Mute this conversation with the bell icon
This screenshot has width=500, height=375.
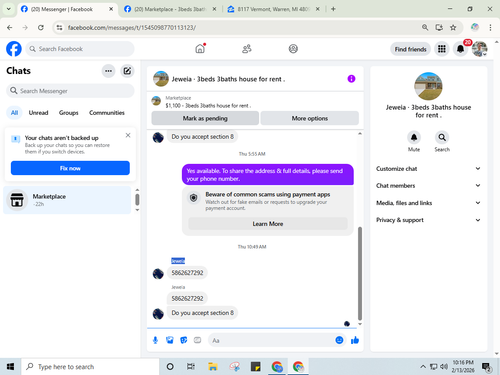point(414,137)
